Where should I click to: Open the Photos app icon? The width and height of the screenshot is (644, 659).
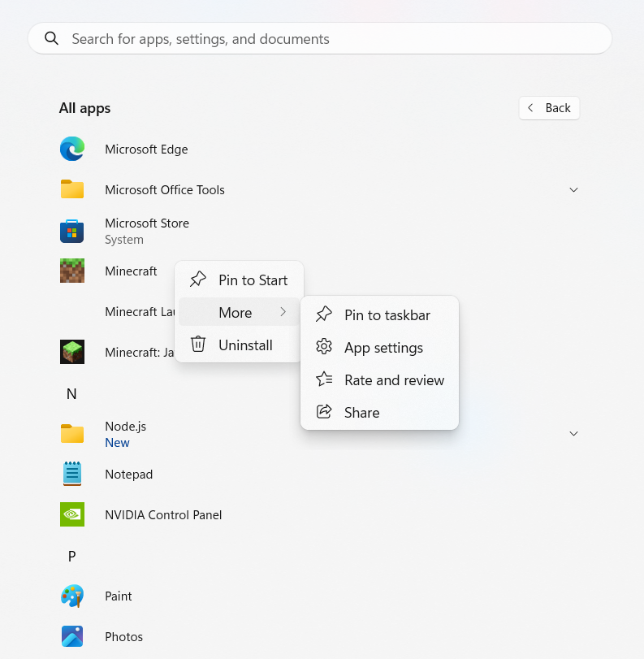(72, 636)
